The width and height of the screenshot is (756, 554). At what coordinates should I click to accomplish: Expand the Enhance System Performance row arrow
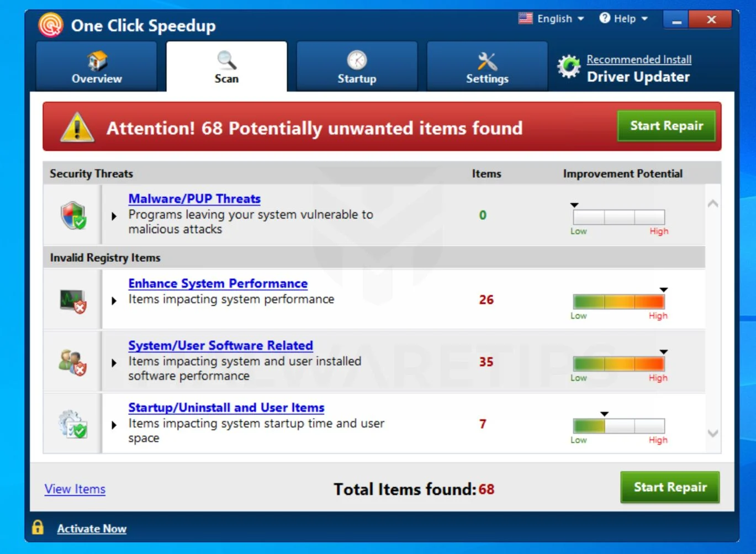point(114,301)
